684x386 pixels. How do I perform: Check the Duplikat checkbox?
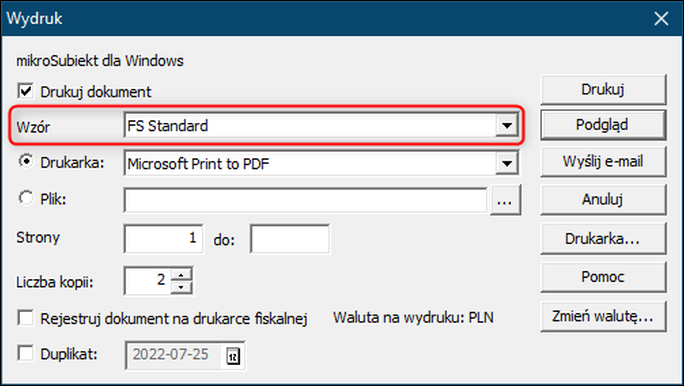(x=25, y=353)
